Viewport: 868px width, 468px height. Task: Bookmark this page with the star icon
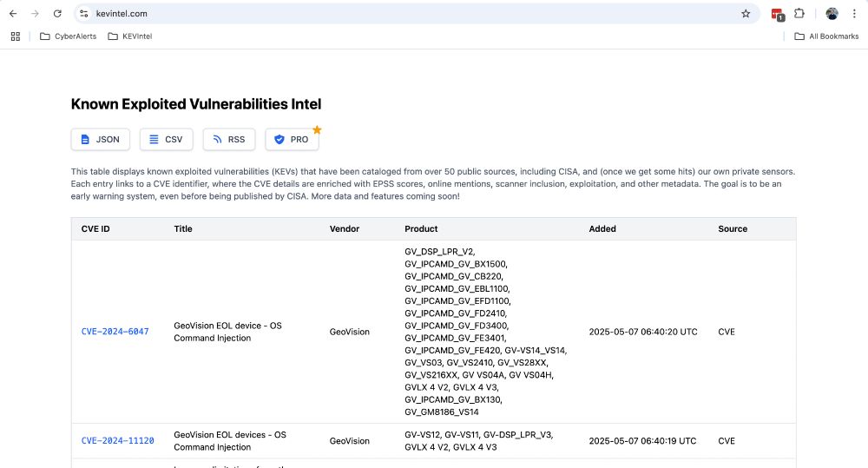click(x=746, y=14)
